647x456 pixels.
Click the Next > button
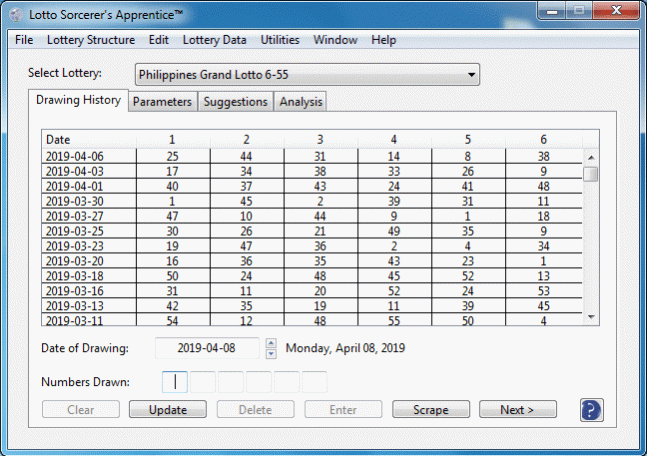[518, 410]
